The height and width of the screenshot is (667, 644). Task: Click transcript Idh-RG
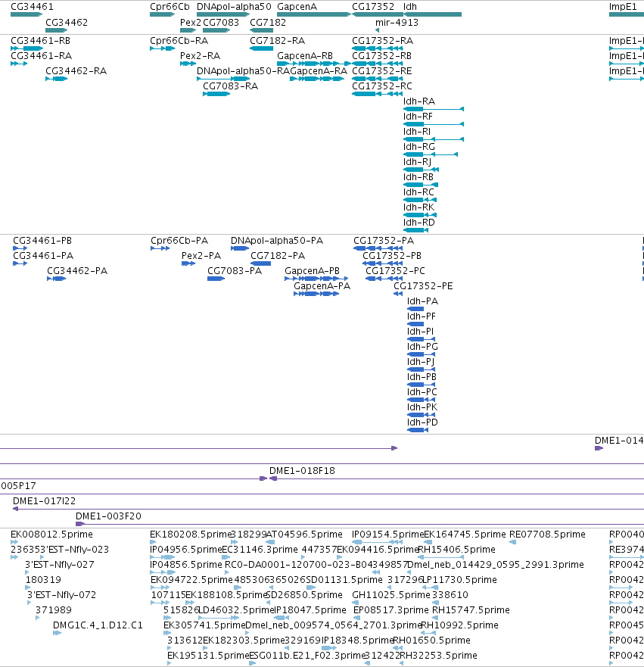(x=431, y=154)
